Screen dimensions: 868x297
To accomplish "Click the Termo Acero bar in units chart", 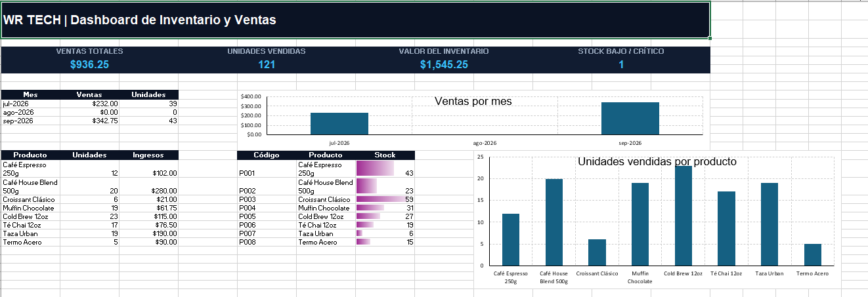I will 813,254.
